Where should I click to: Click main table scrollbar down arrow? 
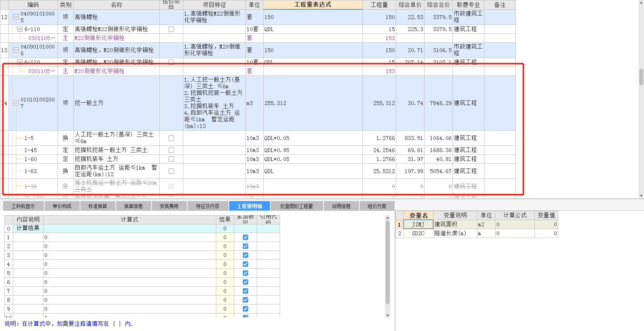coord(641,196)
